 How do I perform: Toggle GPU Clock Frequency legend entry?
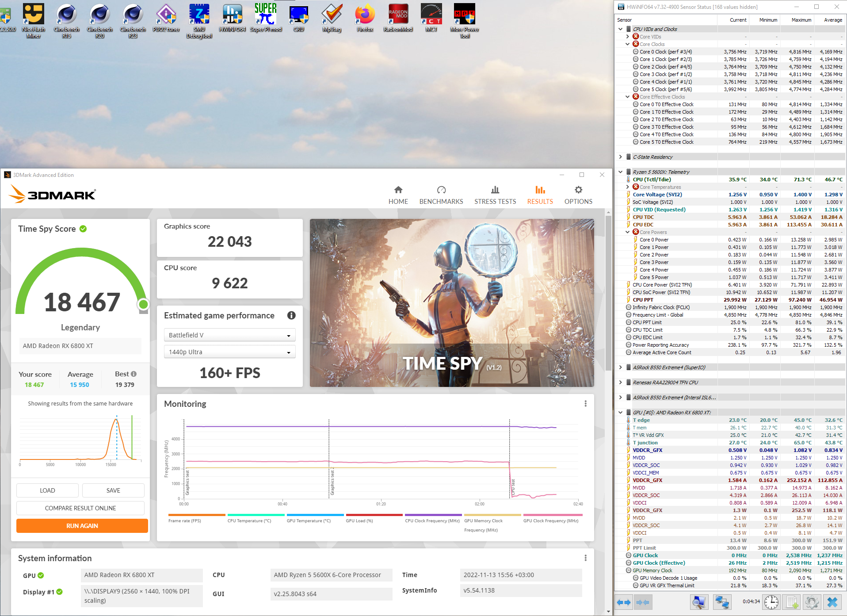pos(552,519)
